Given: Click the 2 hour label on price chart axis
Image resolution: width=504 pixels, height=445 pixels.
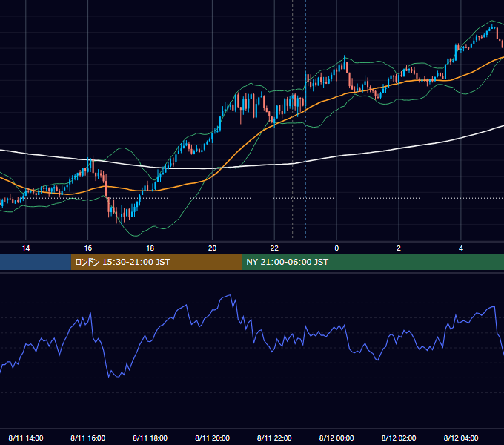Looking at the screenshot, I should click(399, 248).
